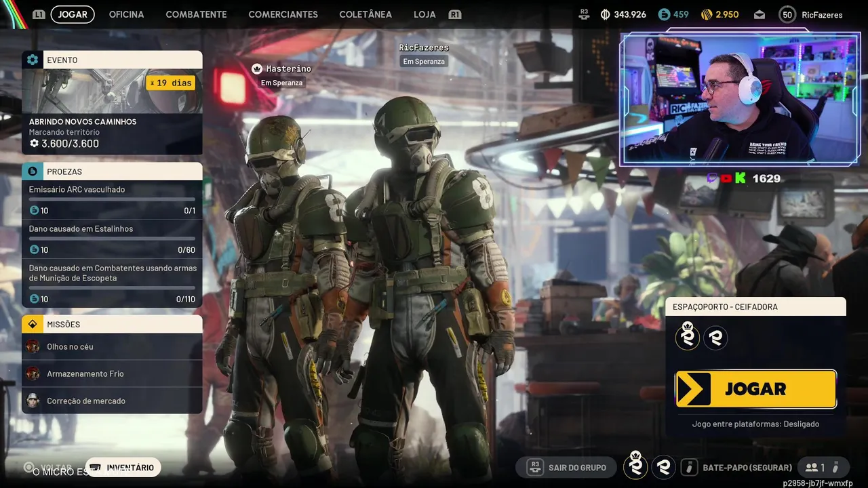The width and height of the screenshot is (868, 488).
Task: Click the Olhos no céu trader portrait
Action: tap(33, 346)
